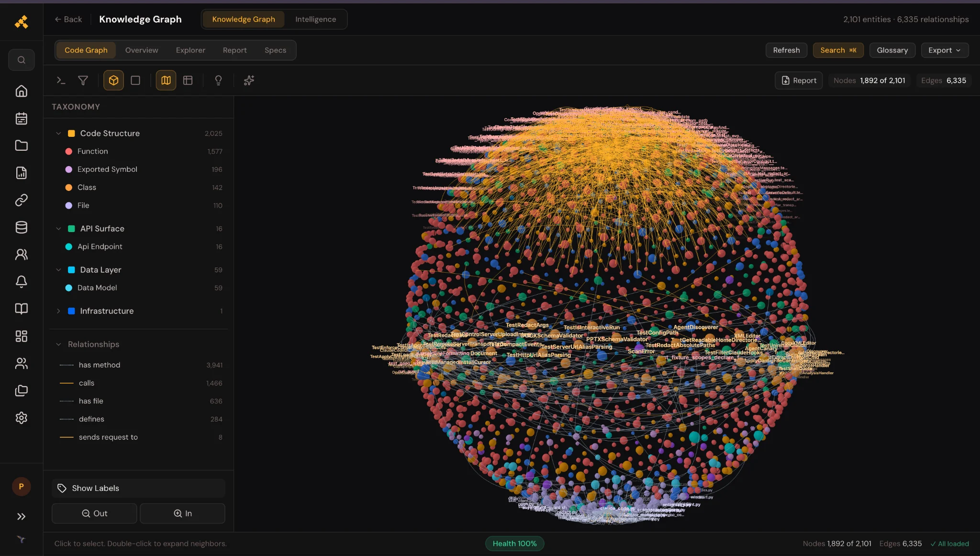Toggle the 3D cube view icon
Viewport: 980px width, 556px height.
113,80
